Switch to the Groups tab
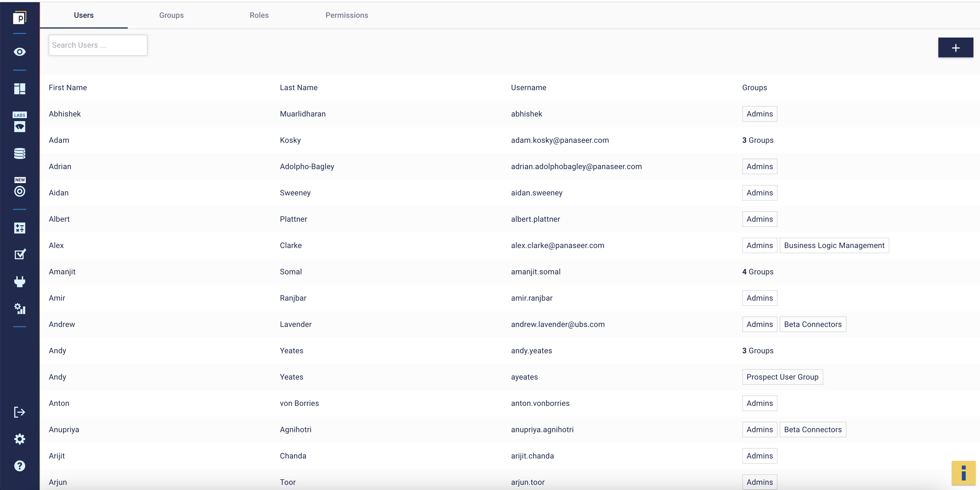 (172, 15)
